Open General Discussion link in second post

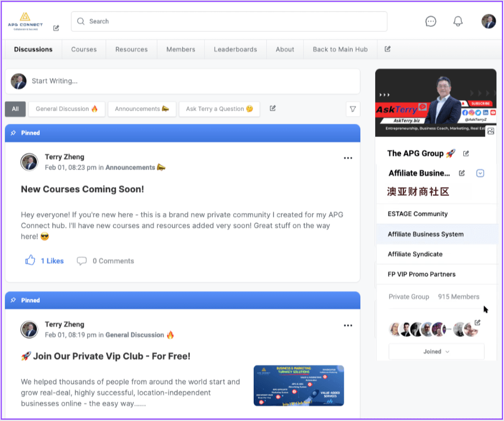(x=140, y=335)
